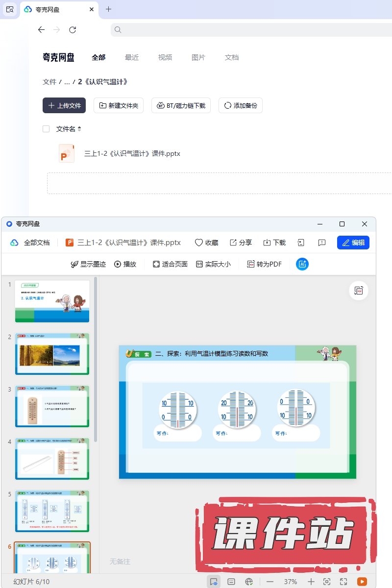This screenshot has width=392, height=588.
Task: Click the fullscreen icon in status bar
Action: (x=343, y=582)
